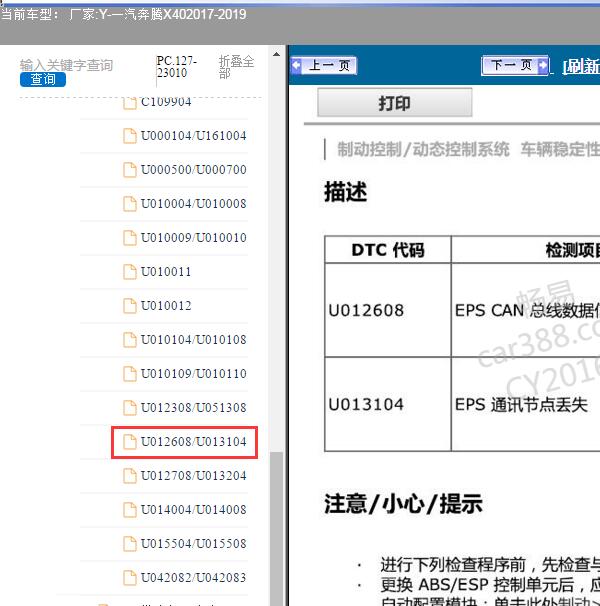600x606 pixels.
Task: Click document icon beside U000500/U000700
Action: (130, 170)
